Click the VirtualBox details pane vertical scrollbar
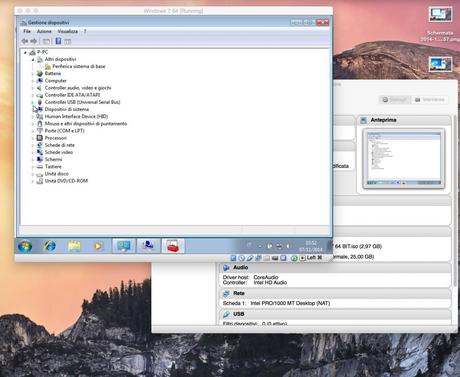460x377 pixels. [455, 200]
